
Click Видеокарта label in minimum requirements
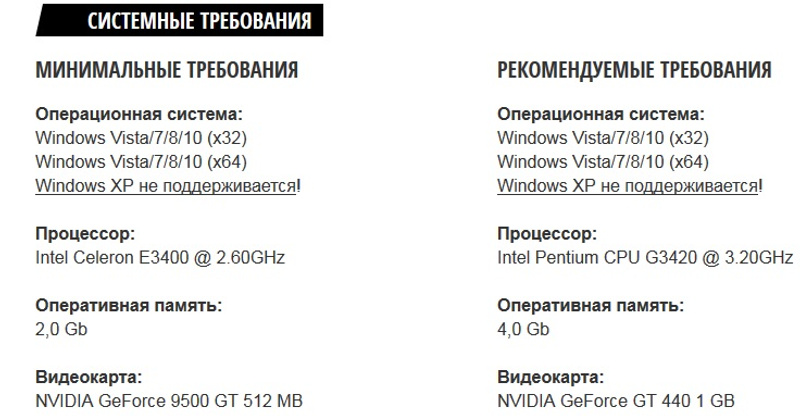(89, 377)
